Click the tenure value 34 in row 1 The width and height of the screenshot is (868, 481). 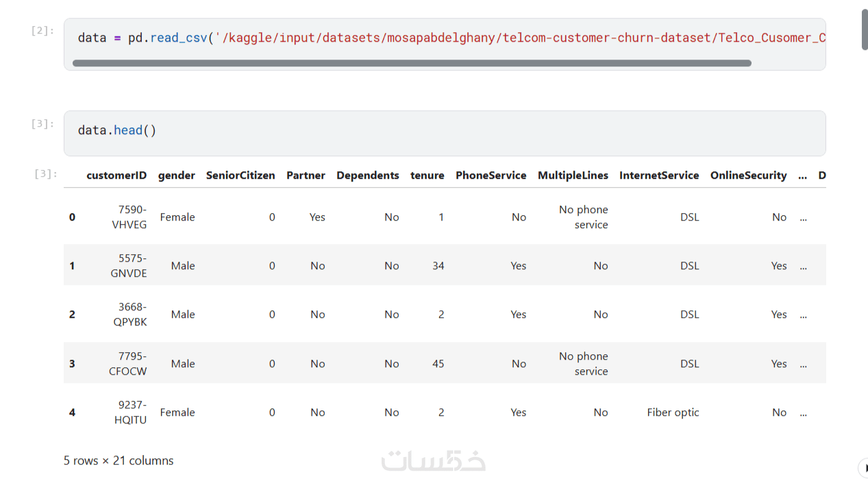pyautogui.click(x=438, y=266)
